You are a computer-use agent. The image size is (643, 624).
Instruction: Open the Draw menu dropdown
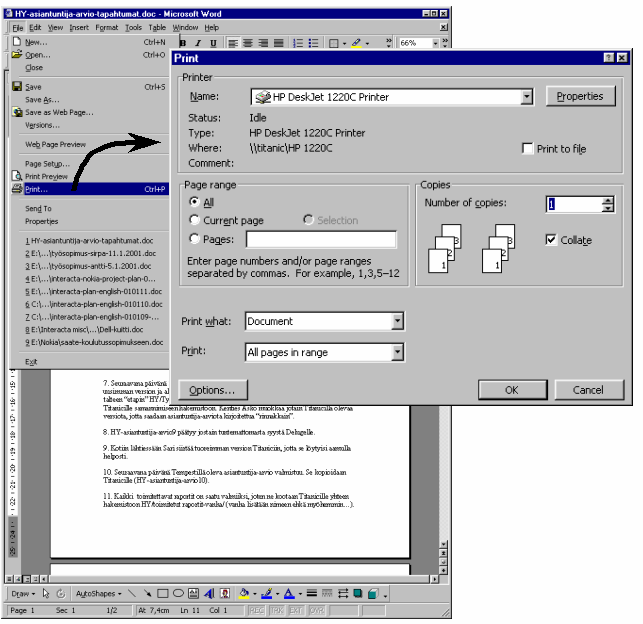click(x=23, y=594)
